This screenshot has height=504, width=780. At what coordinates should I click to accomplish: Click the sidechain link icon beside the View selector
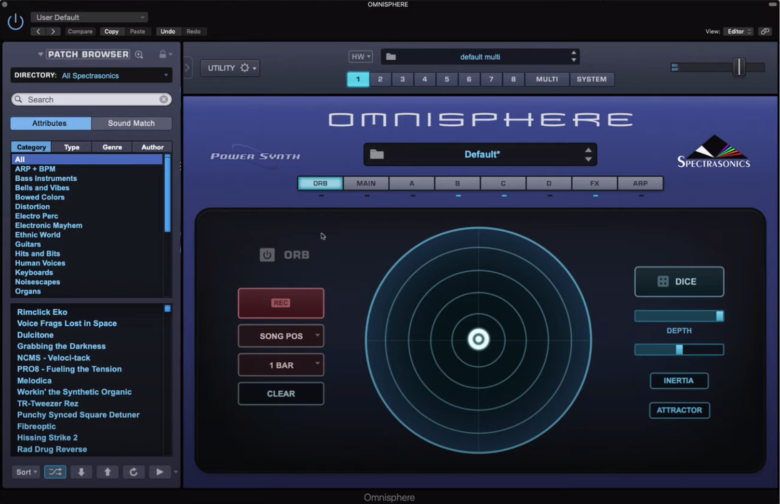[765, 31]
